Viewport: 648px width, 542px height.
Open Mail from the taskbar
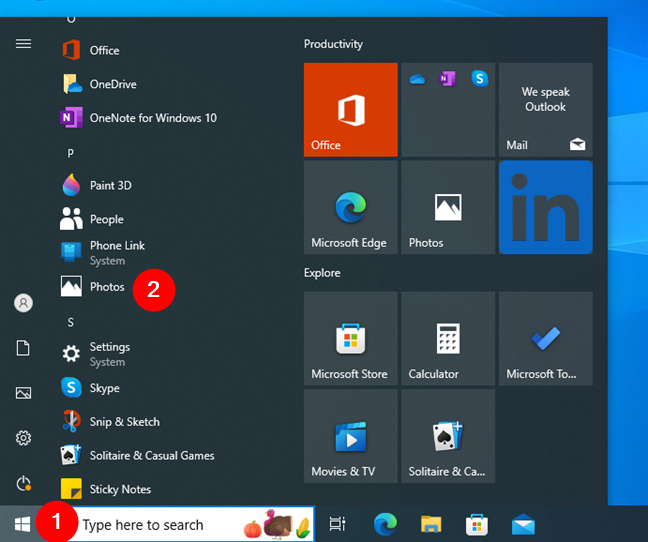523,525
